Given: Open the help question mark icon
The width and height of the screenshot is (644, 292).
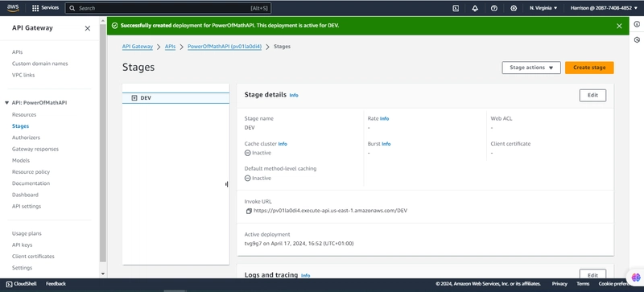Looking at the screenshot, I should 494,8.
